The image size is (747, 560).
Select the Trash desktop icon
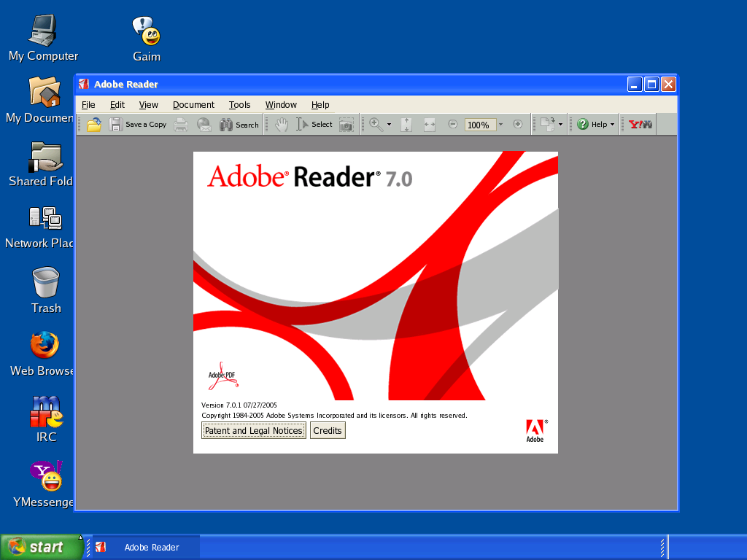tap(46, 290)
